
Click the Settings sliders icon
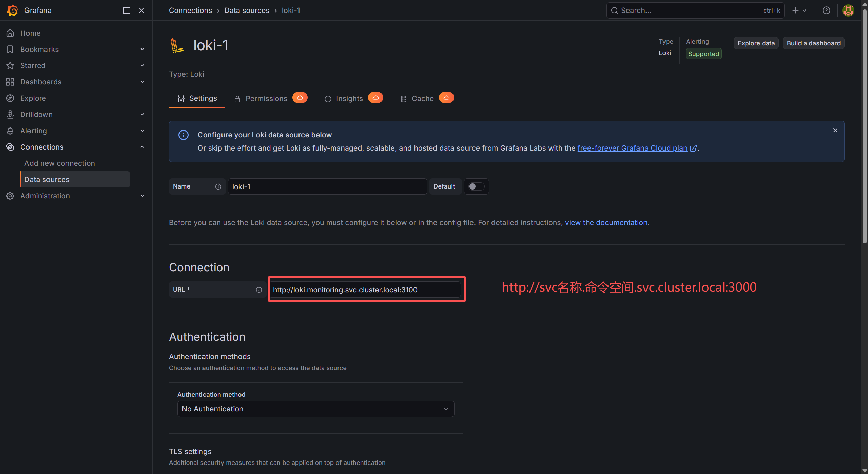[181, 99]
